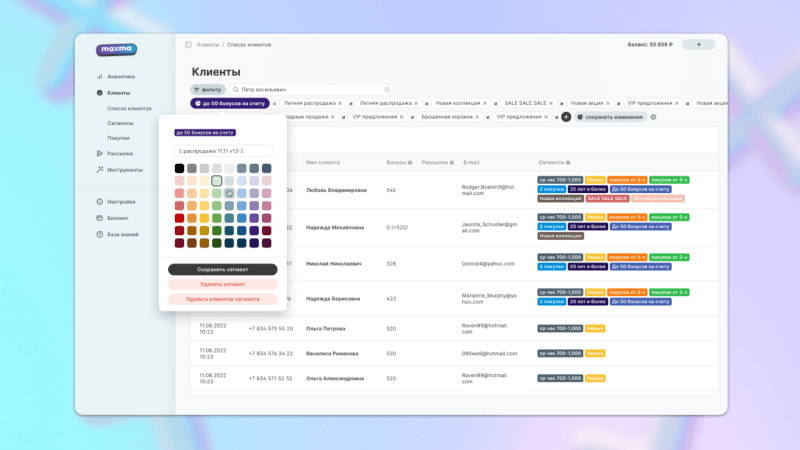Click the help icon next to Рассылки column
The width and height of the screenshot is (800, 450).
pos(452,162)
